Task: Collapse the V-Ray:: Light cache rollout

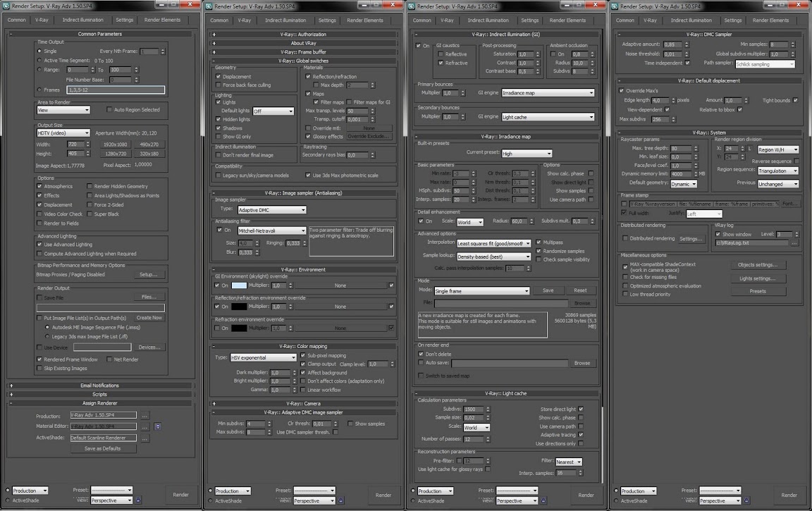Action: pyautogui.click(x=417, y=394)
